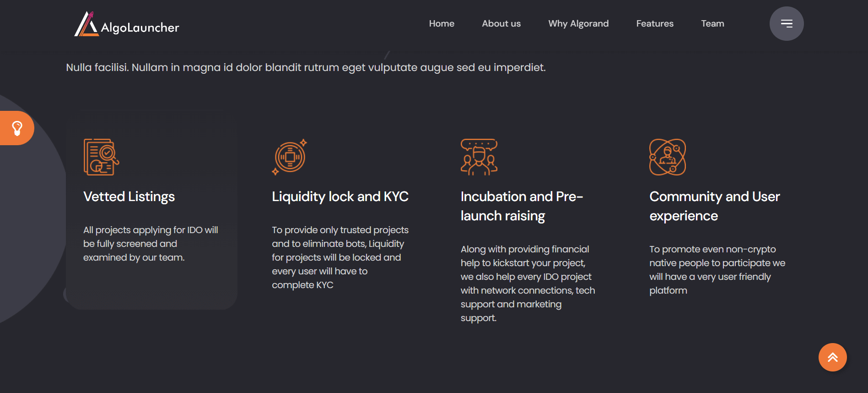868x393 pixels.
Task: Click the Community and User experience heading
Action: pos(714,206)
